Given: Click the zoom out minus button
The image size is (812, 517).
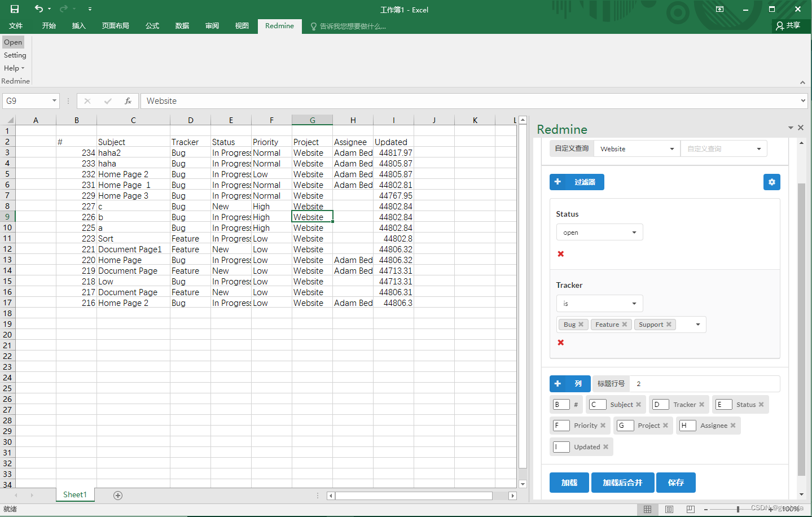Looking at the screenshot, I should coord(705,509).
